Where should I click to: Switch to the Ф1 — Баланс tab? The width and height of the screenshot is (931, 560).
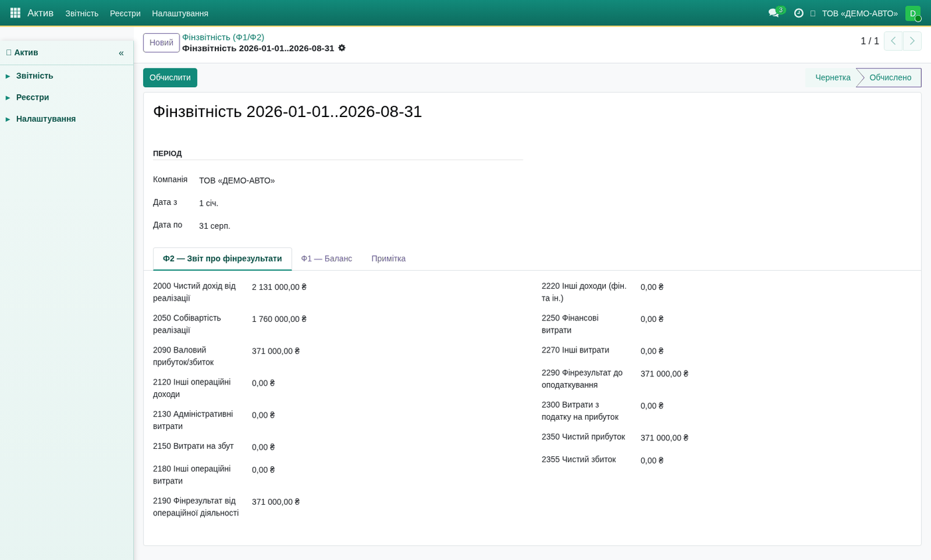[327, 259]
